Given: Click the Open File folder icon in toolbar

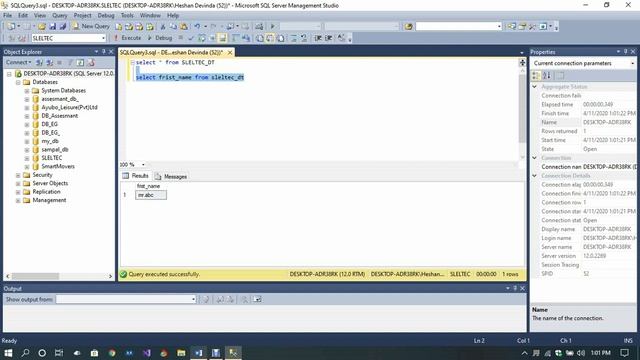Looking at the screenshot, I should [x=42, y=26].
